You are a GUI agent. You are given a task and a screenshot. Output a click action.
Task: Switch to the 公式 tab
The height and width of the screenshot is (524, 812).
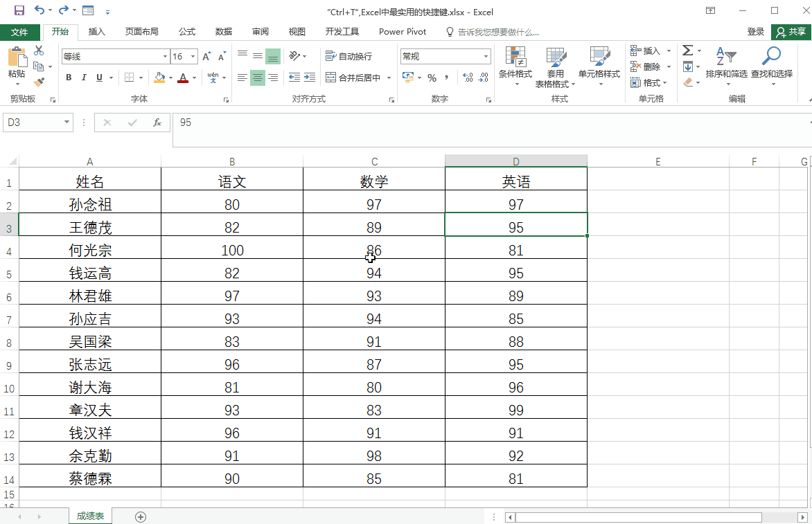pyautogui.click(x=187, y=32)
